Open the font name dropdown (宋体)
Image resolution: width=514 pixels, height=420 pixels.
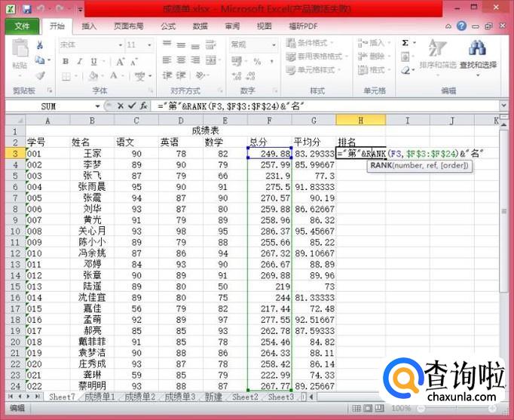(121, 45)
